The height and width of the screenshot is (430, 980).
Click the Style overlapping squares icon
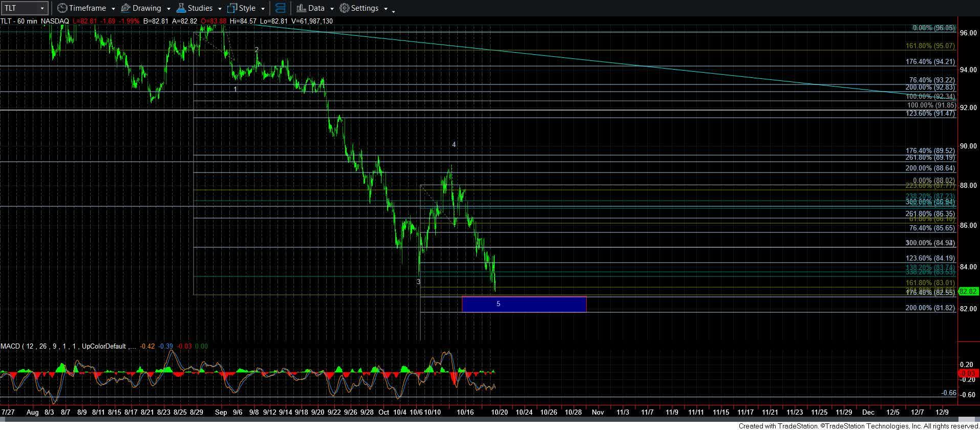tap(232, 8)
